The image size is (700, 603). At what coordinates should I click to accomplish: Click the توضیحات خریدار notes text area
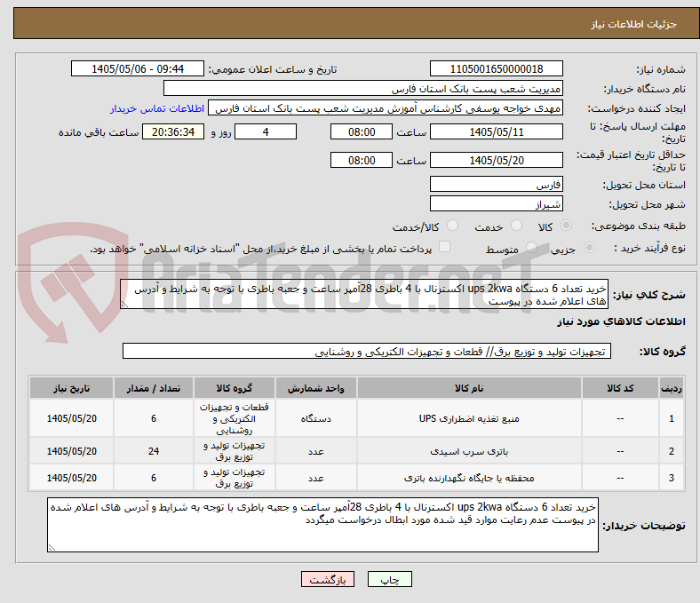(x=322, y=525)
